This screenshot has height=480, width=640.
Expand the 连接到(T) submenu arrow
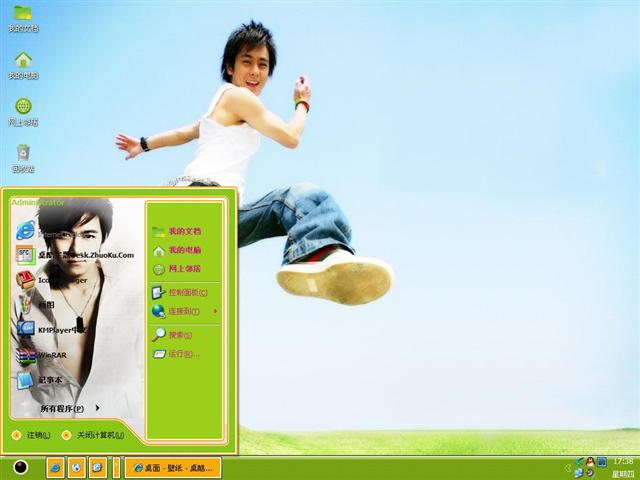215,311
